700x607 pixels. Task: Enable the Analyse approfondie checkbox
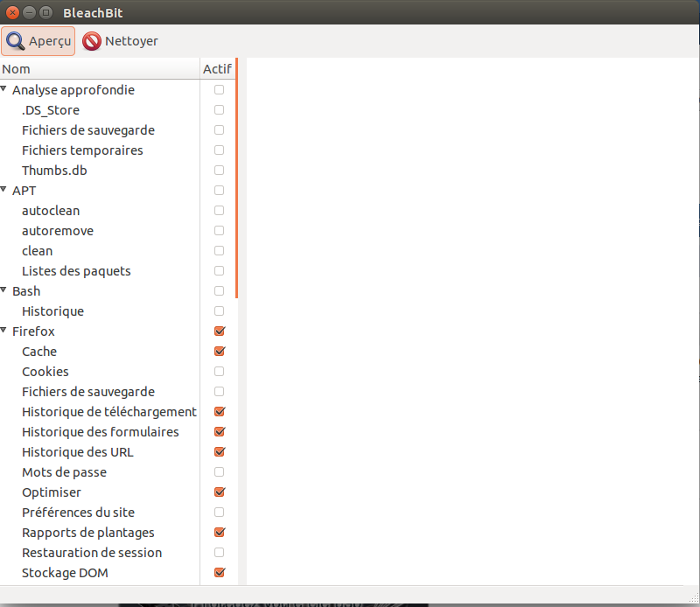[x=219, y=90]
